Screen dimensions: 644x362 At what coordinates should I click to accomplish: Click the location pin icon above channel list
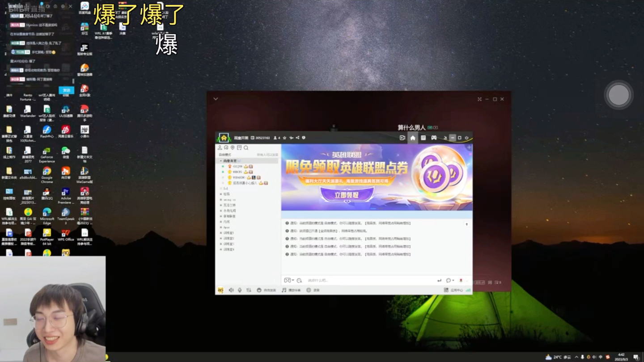point(233,147)
